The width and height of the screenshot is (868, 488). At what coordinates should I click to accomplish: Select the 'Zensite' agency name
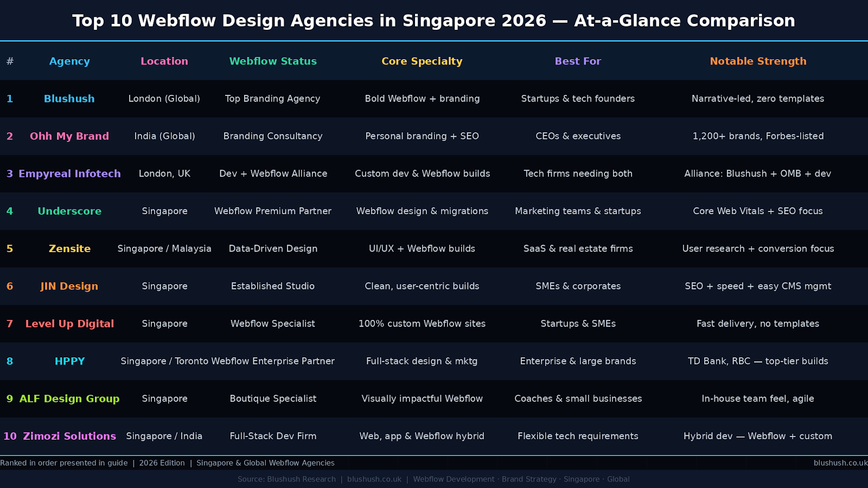pos(69,248)
